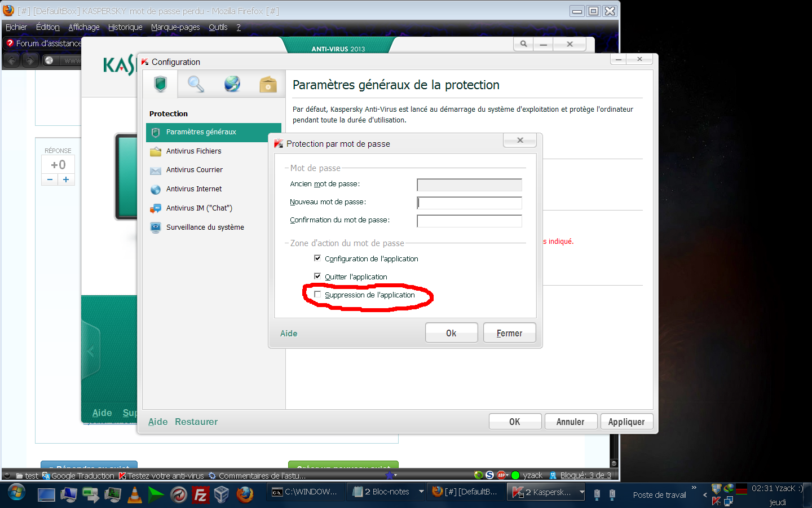Open Aide link in password dialog
812x508 pixels.
pyautogui.click(x=289, y=334)
